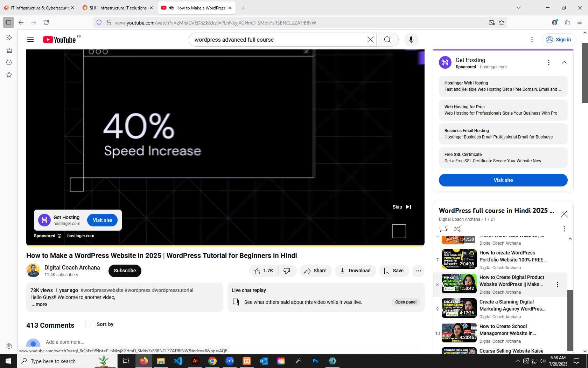
Task: Close the SHI Infrastructure tab
Action: coord(151,8)
